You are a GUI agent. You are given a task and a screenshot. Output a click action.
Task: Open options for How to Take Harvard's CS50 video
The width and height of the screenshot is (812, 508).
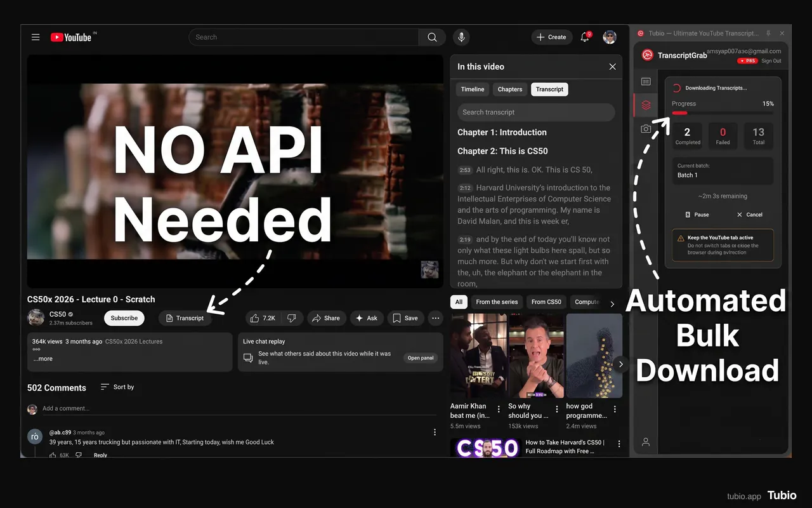[619, 444]
